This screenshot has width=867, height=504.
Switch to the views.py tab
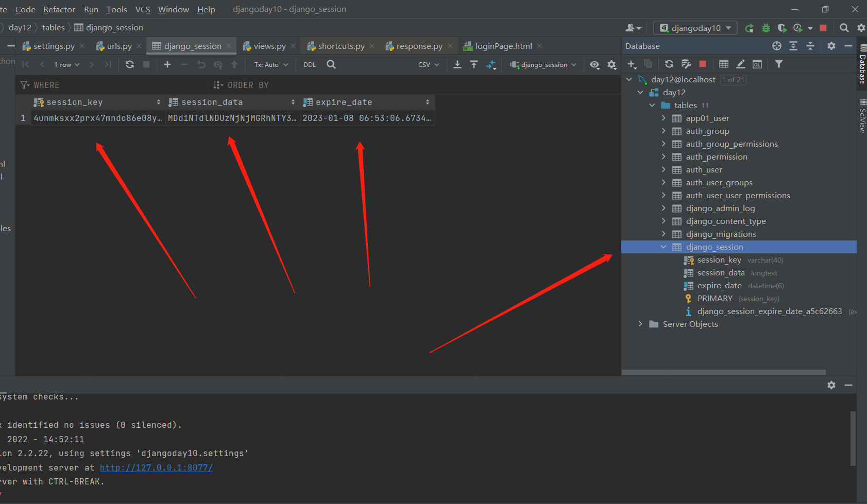tap(269, 46)
